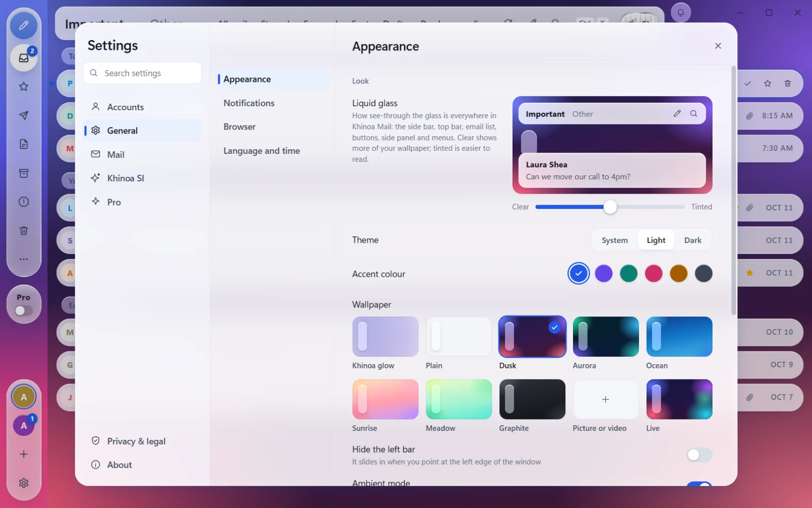Viewport: 812px width, 508px height.
Task: Open the Notifications settings section
Action: coord(273,103)
